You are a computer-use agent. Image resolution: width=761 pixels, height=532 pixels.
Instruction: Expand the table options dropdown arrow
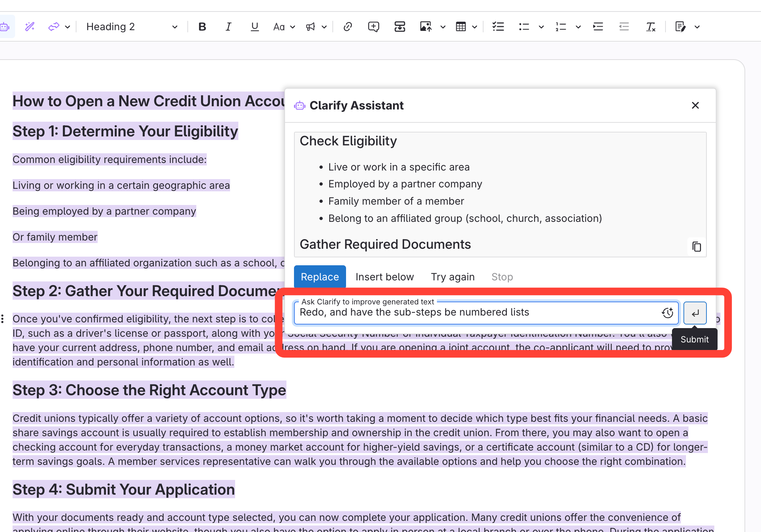pyautogui.click(x=475, y=27)
